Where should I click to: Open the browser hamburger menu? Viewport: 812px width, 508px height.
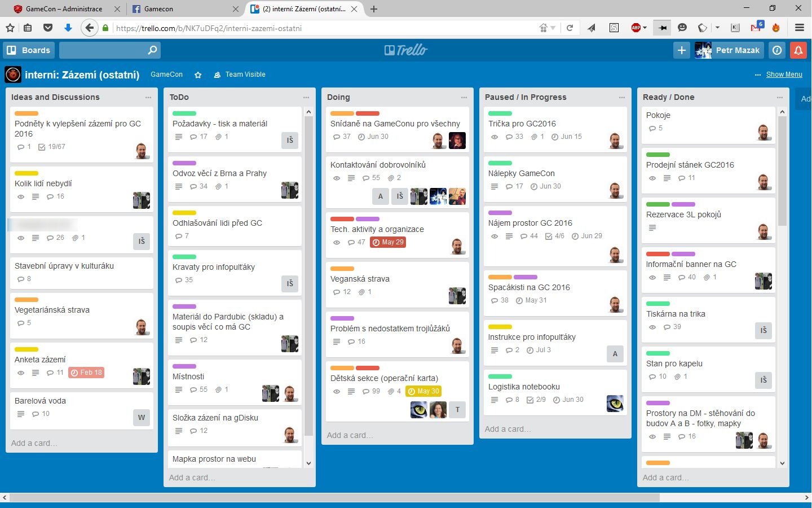(x=799, y=28)
